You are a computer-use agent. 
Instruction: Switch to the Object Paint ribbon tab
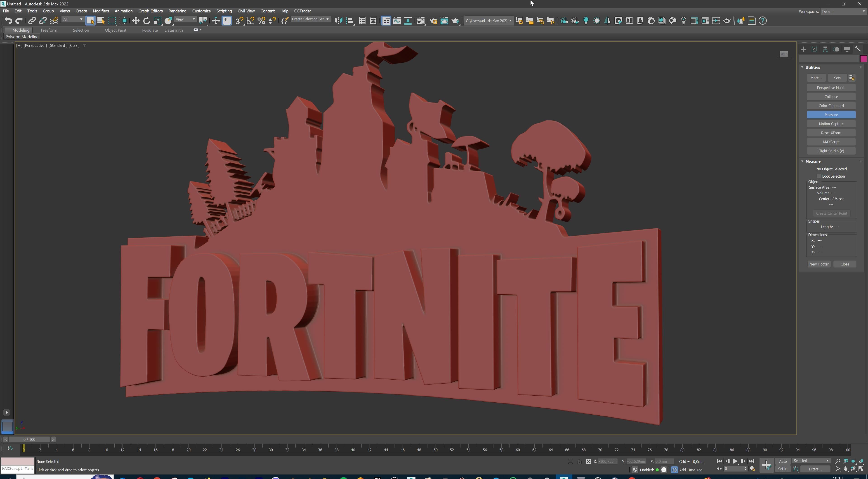(x=116, y=30)
